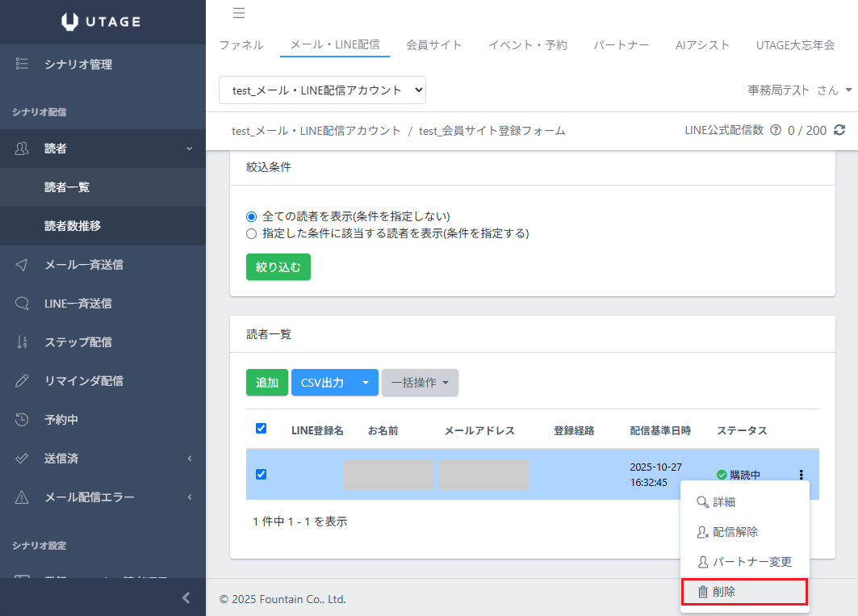The height and width of the screenshot is (616, 858).
Task: Uncheck the reader row checkbox
Action: point(261,475)
